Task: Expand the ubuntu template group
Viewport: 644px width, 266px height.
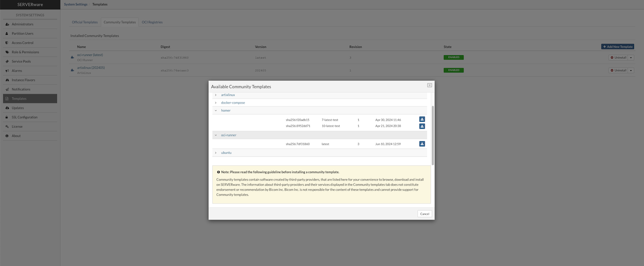Action: (x=216, y=153)
